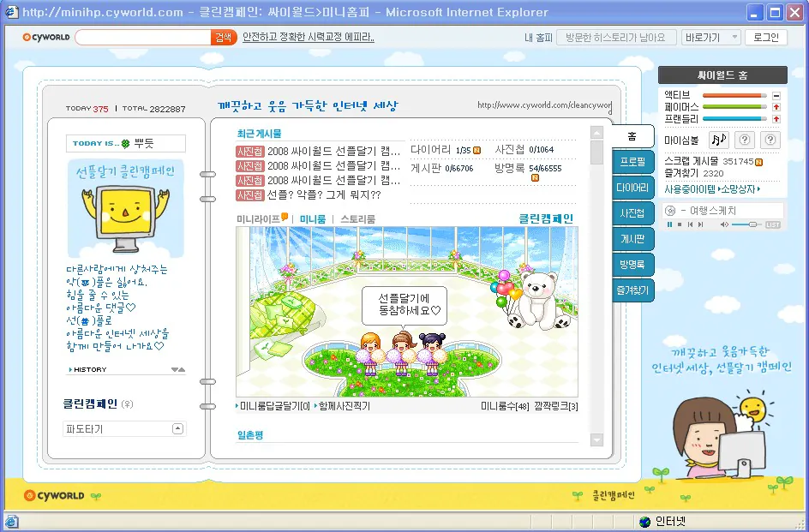
Task: Click the second question mark 마이심볼 icon
Action: [770, 140]
